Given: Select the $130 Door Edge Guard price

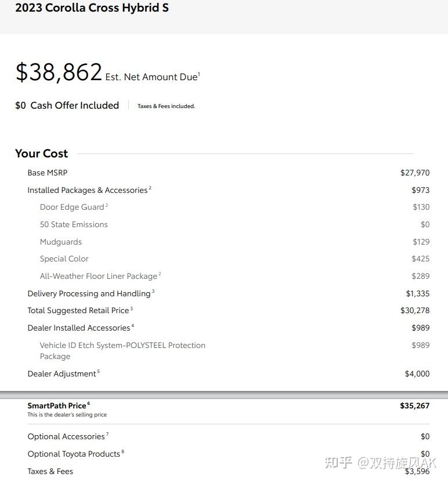Looking at the screenshot, I should [x=421, y=207].
